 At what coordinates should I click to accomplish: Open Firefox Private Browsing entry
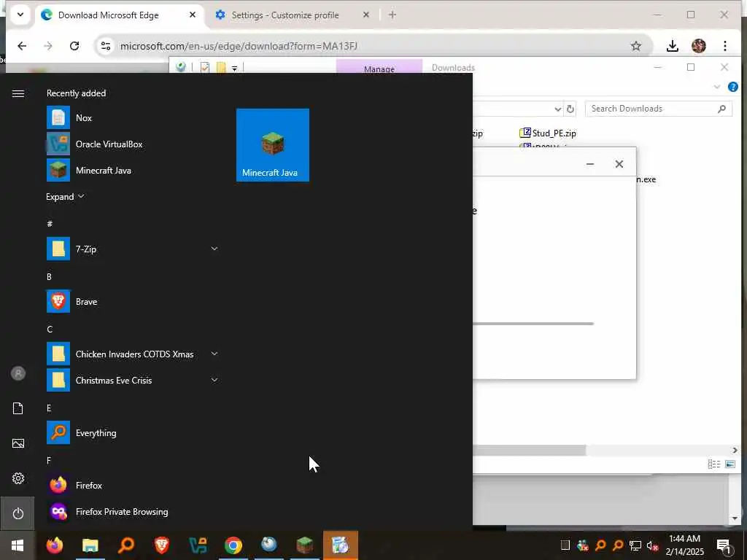tap(133, 511)
